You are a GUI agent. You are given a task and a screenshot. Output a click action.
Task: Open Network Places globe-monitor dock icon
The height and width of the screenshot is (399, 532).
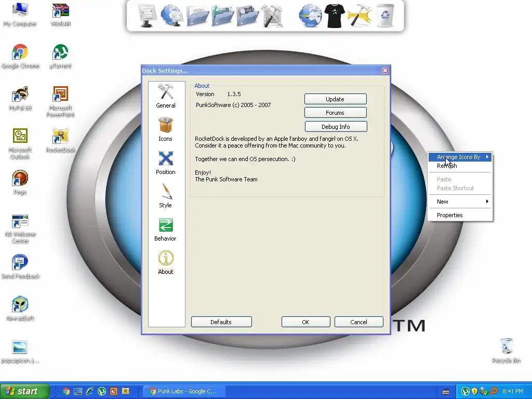[172, 16]
